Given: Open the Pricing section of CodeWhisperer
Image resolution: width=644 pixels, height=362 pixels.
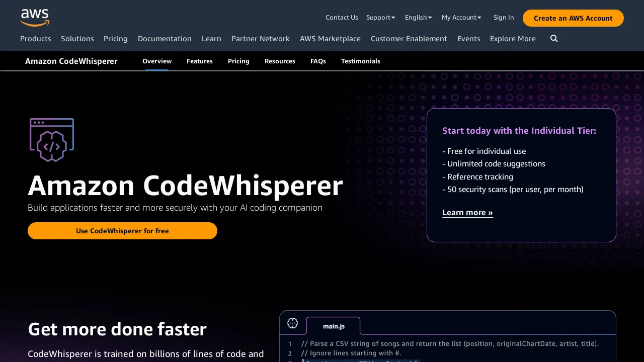Looking at the screenshot, I should 238,61.
